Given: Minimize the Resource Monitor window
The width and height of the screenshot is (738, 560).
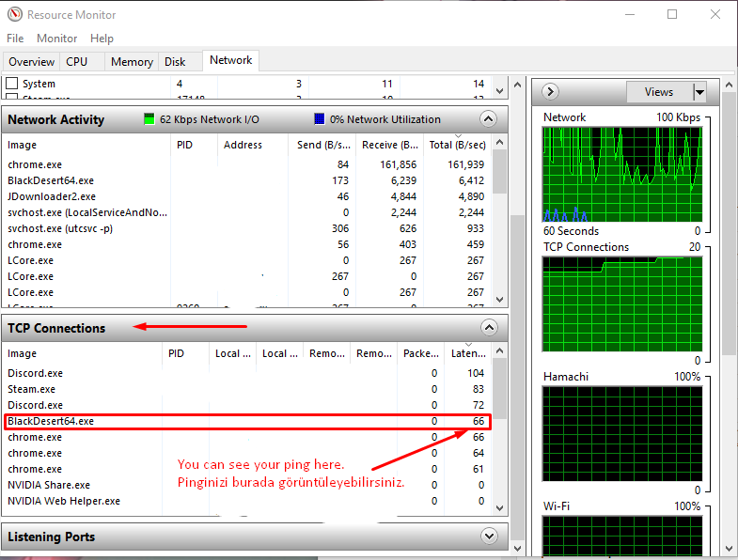Looking at the screenshot, I should click(630, 14).
